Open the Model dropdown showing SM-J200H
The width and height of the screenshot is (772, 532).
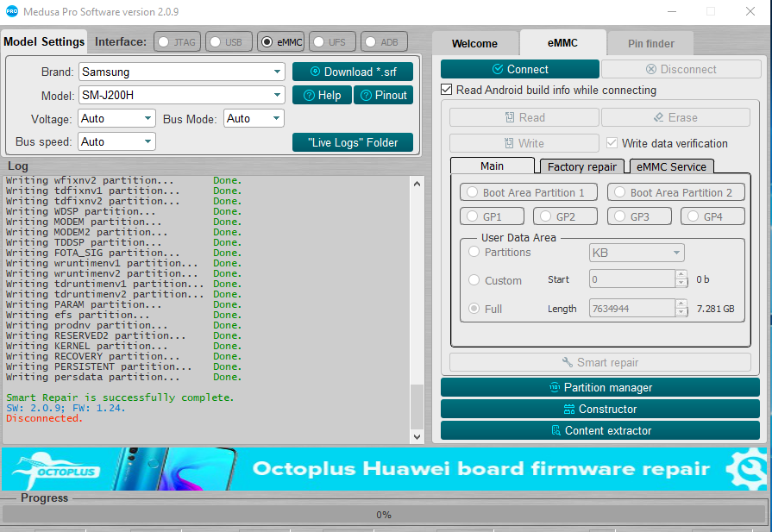tap(182, 95)
